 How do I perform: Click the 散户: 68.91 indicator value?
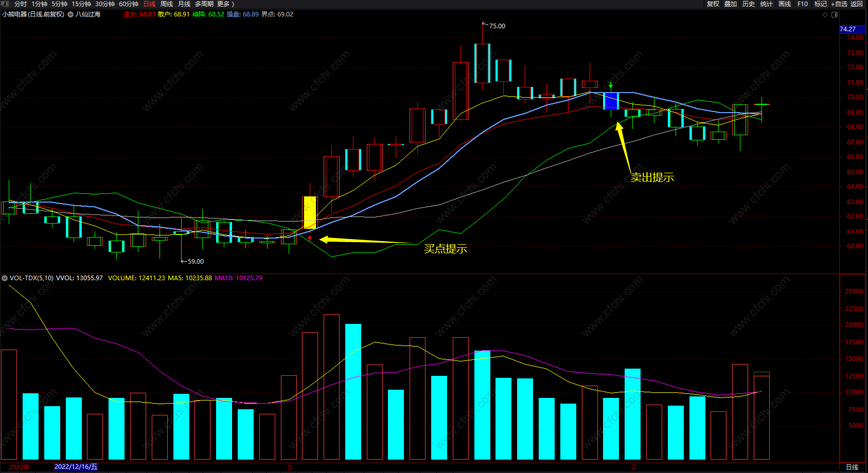coord(174,14)
